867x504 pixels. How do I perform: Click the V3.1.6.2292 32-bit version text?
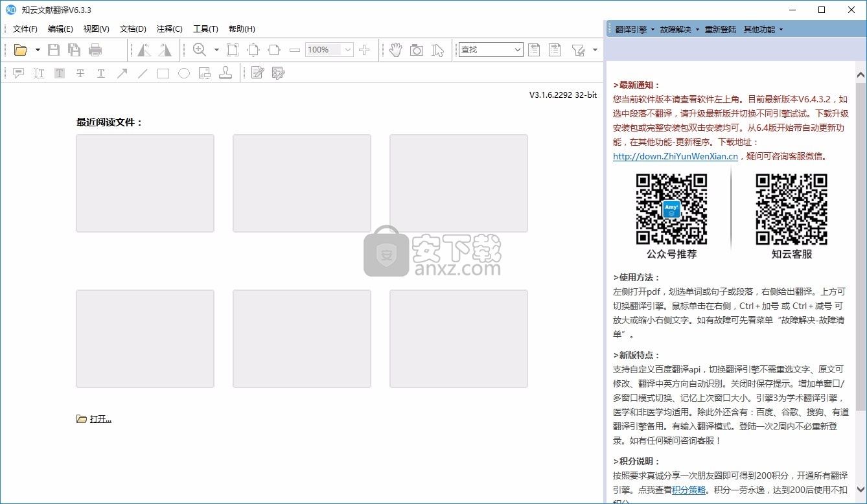[563, 95]
